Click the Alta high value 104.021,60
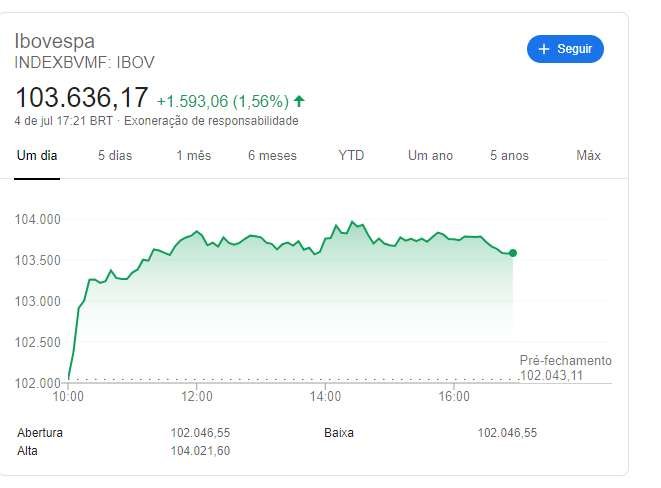 point(200,451)
